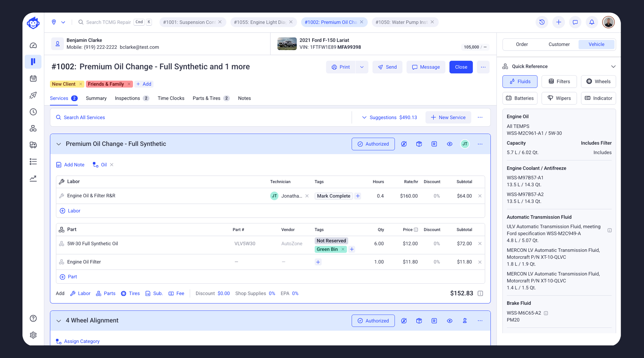Collapse the Premium Oil Change service
Viewport: 644px width, 358px height.
pyautogui.click(x=59, y=144)
